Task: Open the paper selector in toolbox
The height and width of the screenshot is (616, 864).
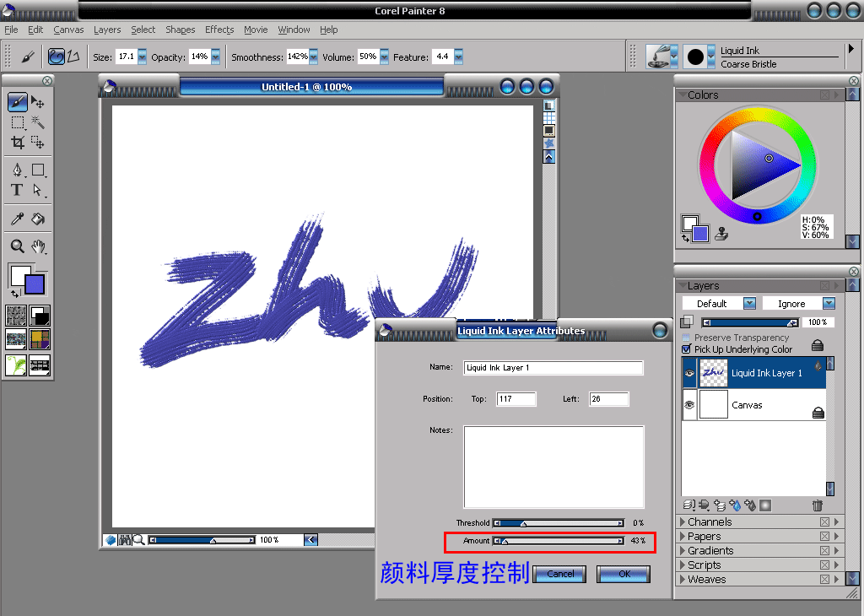Action: point(16,316)
